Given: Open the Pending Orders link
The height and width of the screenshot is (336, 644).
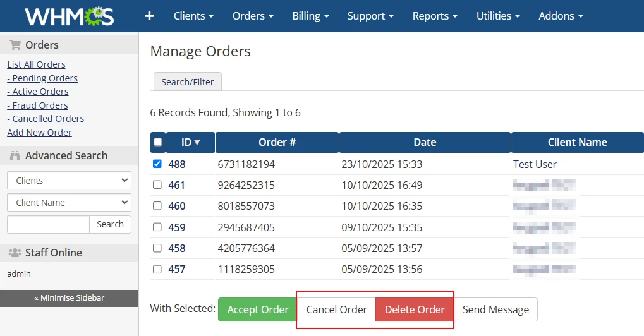Looking at the screenshot, I should coord(42,78).
